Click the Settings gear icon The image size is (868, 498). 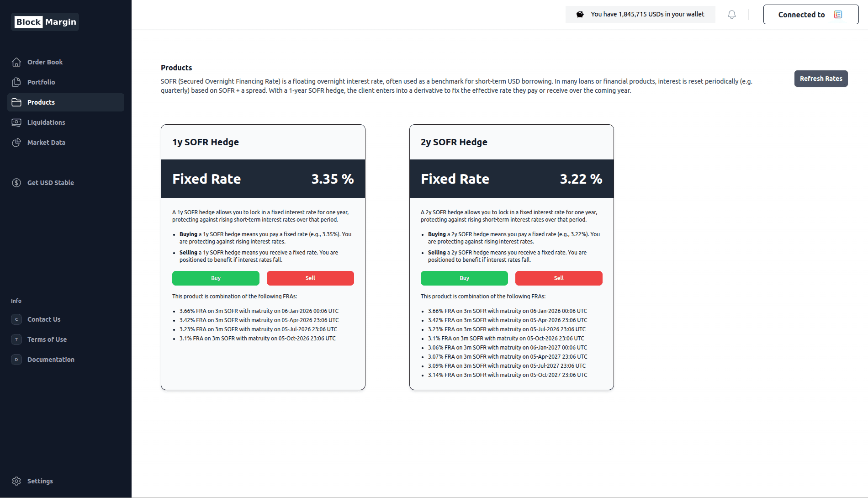tap(16, 481)
